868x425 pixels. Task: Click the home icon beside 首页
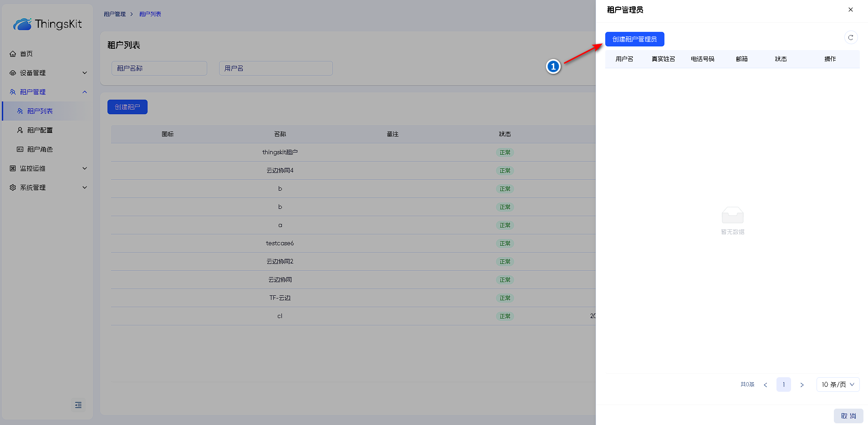(13, 54)
